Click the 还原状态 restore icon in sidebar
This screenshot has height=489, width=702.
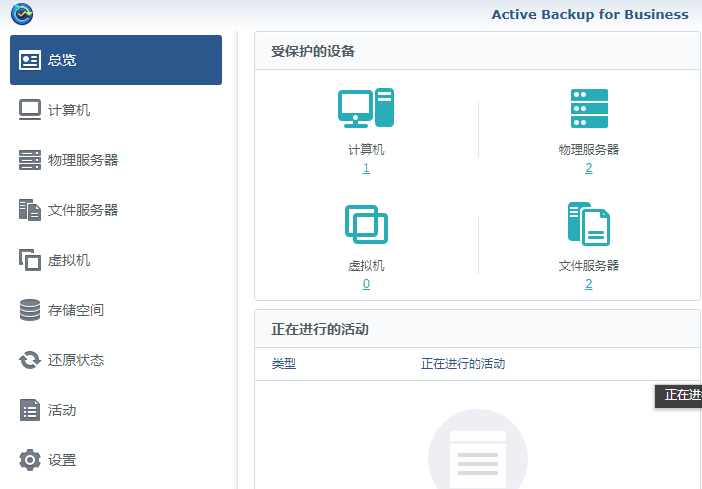(30, 360)
